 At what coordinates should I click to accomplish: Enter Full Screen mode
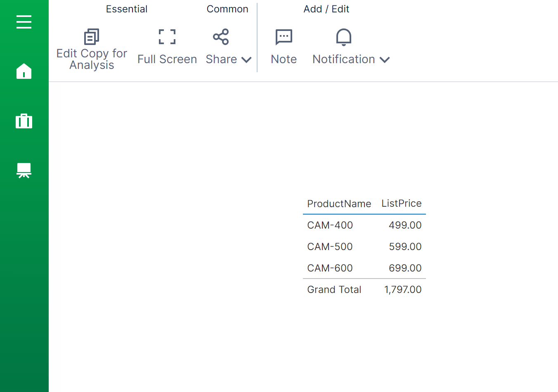[x=167, y=37]
